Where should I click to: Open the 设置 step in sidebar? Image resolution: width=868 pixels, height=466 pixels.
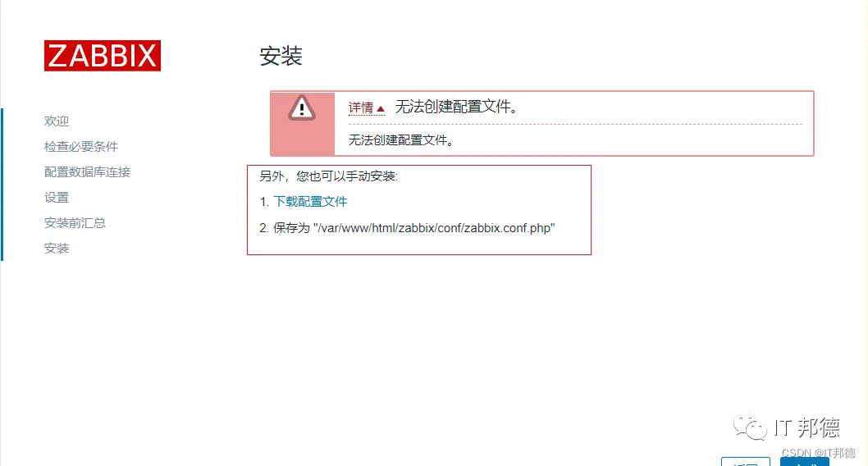[x=57, y=197]
